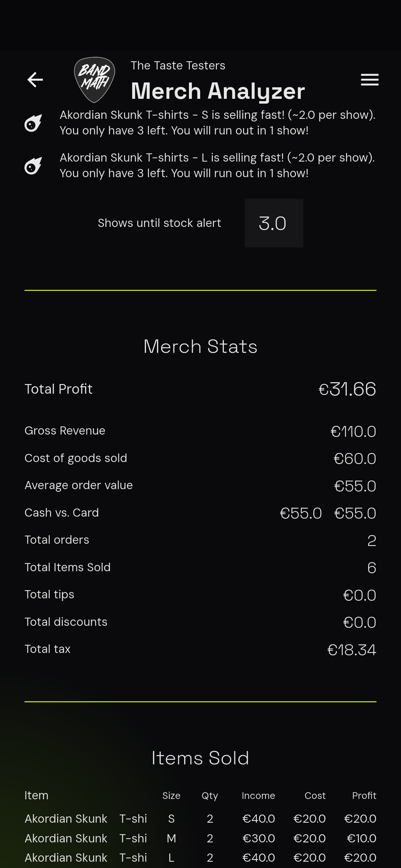
Task: Sort items by Profit column header
Action: pyautogui.click(x=364, y=796)
